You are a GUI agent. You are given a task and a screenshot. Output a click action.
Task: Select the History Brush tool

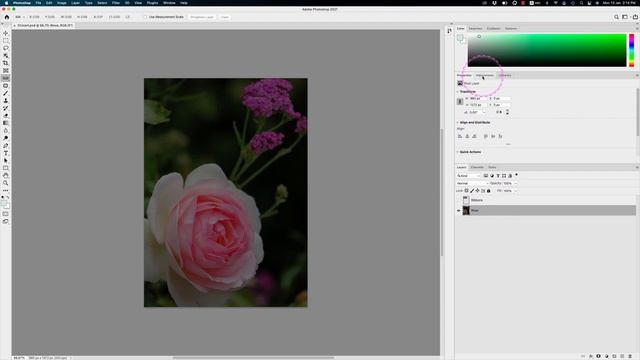6,108
